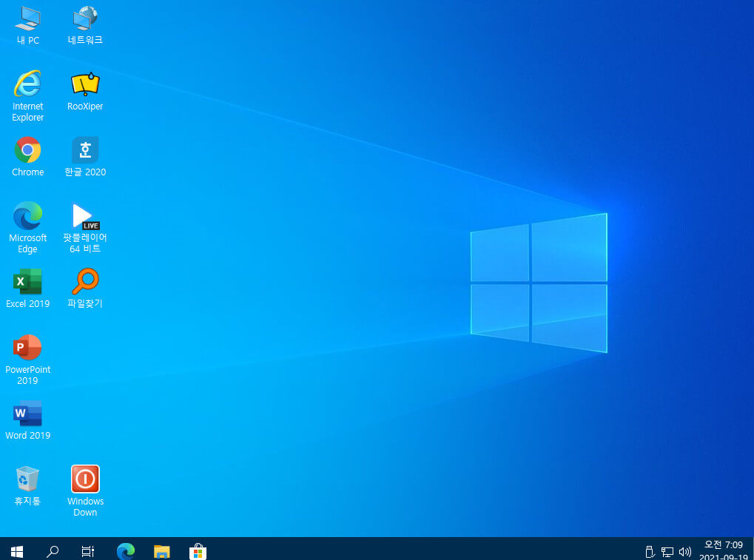Select the 휴지통 recycle bin icon
This screenshot has height=560, width=754.
coord(28,485)
